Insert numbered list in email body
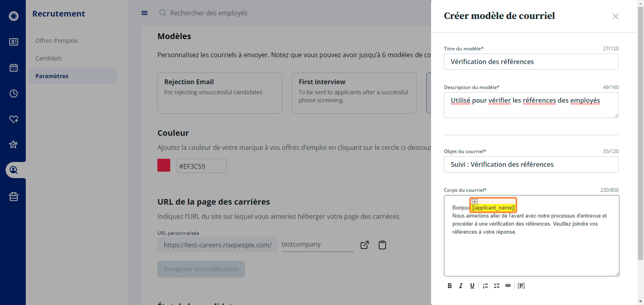 click(485, 286)
